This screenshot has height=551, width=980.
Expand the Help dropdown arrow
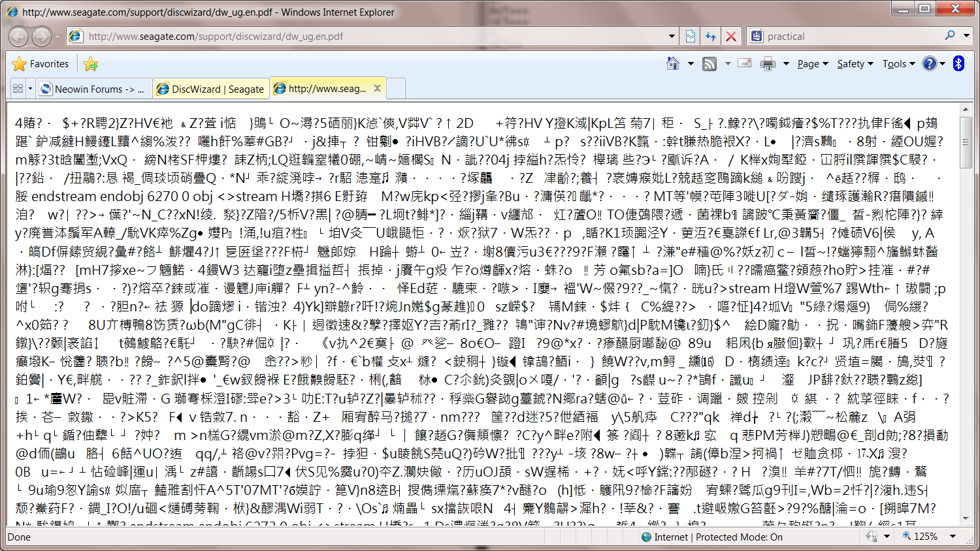tap(943, 64)
